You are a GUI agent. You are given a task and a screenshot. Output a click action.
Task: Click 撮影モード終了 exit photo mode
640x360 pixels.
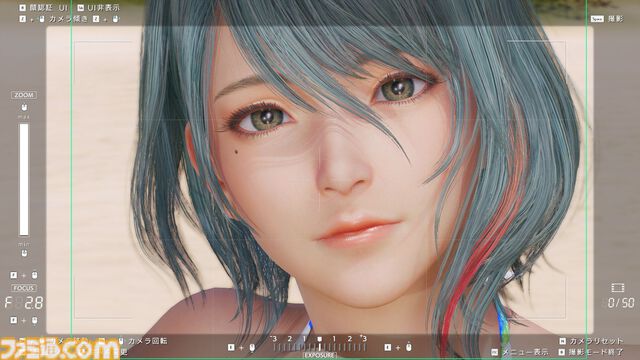point(596,352)
